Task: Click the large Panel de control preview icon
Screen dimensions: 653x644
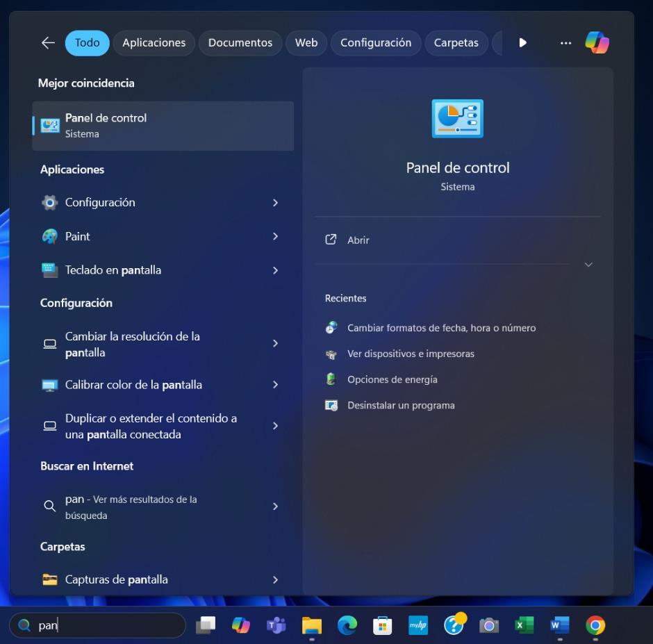Action: tap(457, 118)
